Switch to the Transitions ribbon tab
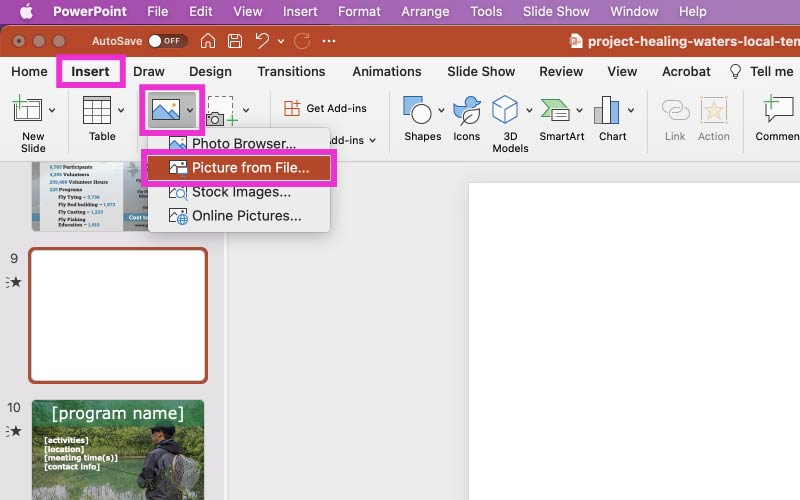800x500 pixels. [291, 71]
